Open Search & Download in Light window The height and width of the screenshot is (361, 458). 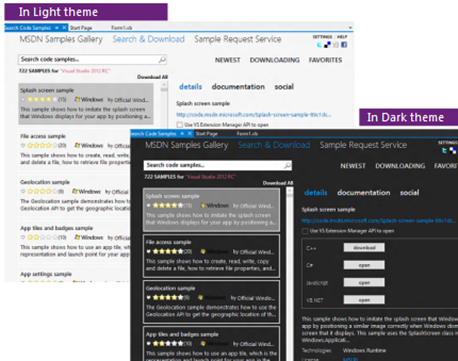click(x=148, y=39)
